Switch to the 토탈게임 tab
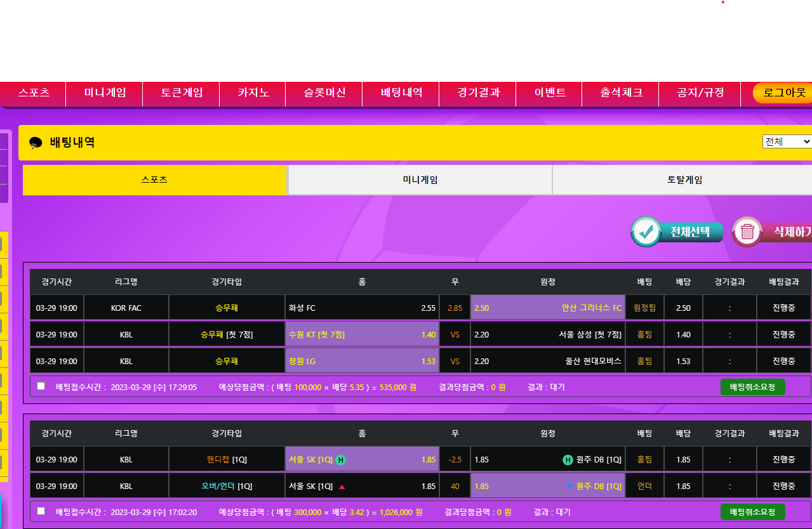 [x=684, y=180]
